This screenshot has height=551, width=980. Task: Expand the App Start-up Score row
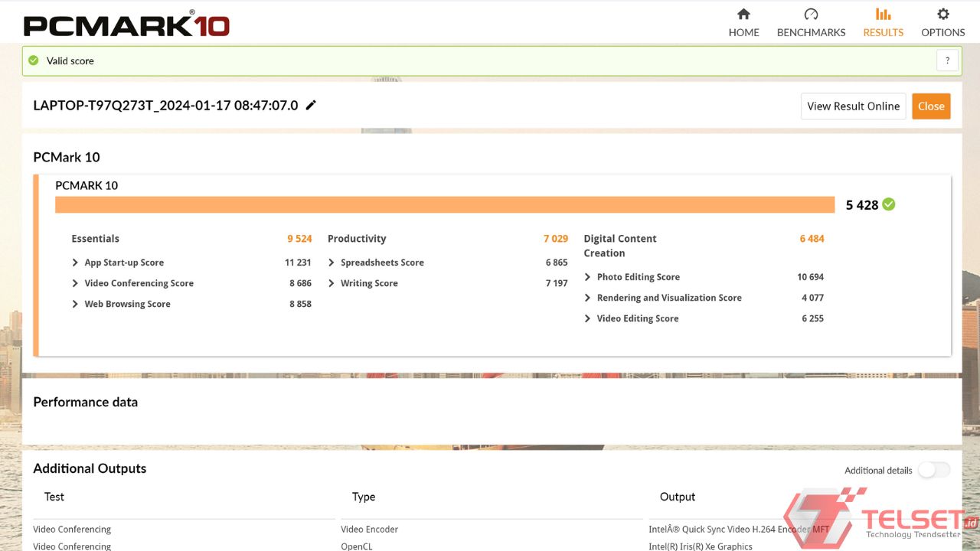(75, 262)
